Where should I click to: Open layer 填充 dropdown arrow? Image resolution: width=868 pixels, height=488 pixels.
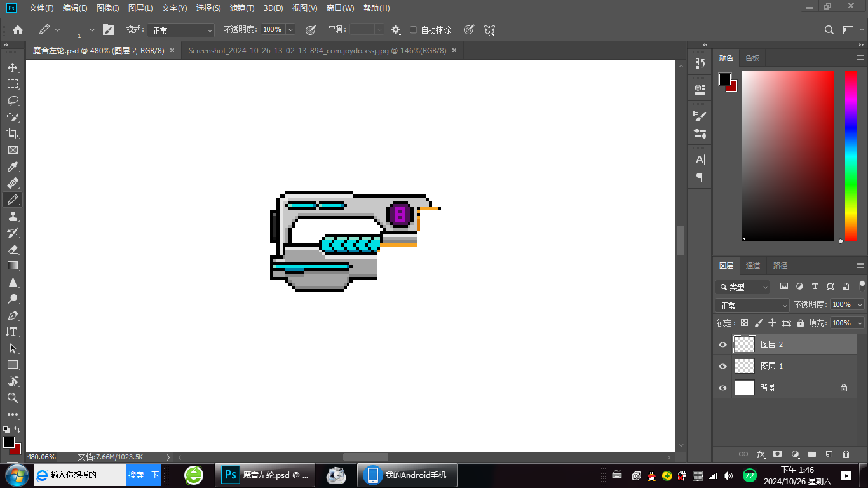[x=860, y=323]
